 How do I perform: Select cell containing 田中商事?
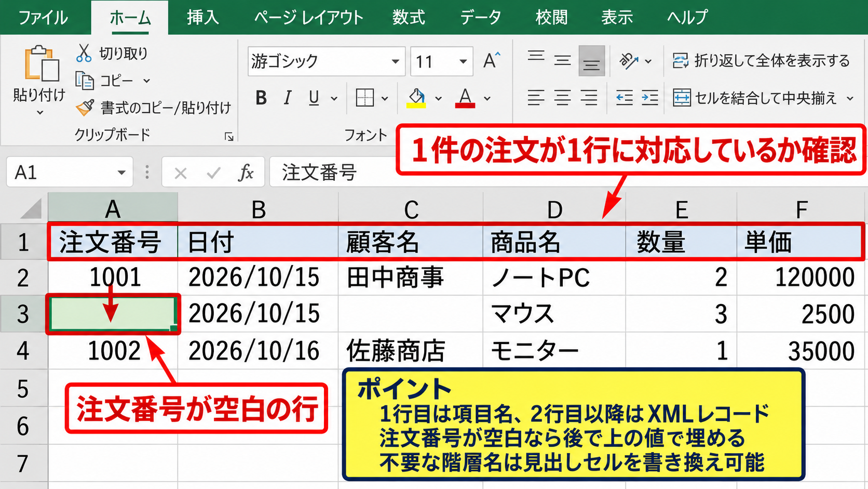(x=410, y=277)
